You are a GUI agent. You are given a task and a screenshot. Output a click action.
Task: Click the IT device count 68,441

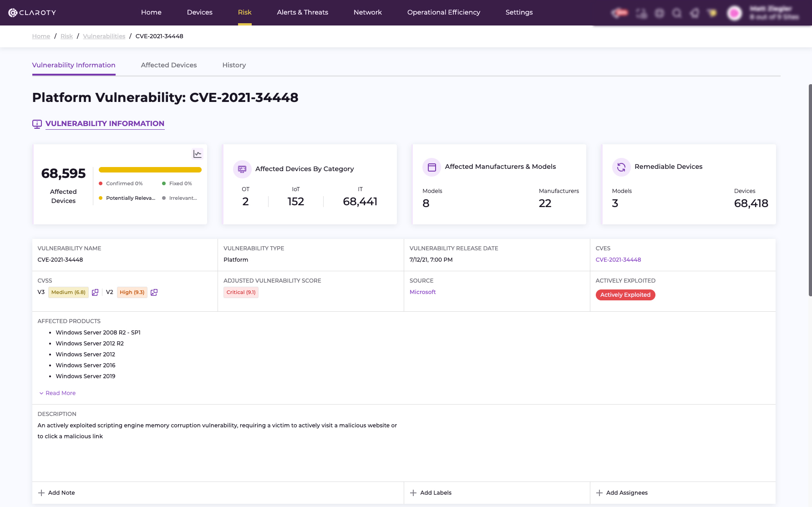click(360, 202)
